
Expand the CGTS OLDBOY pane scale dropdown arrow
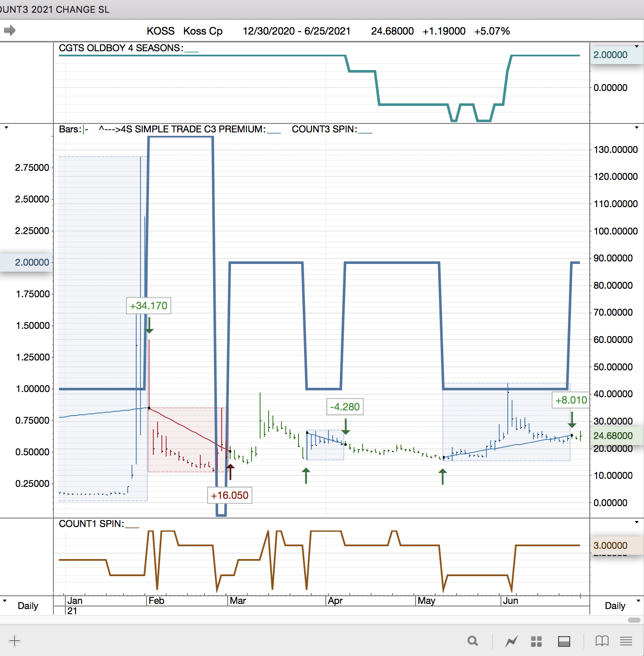tap(636, 46)
